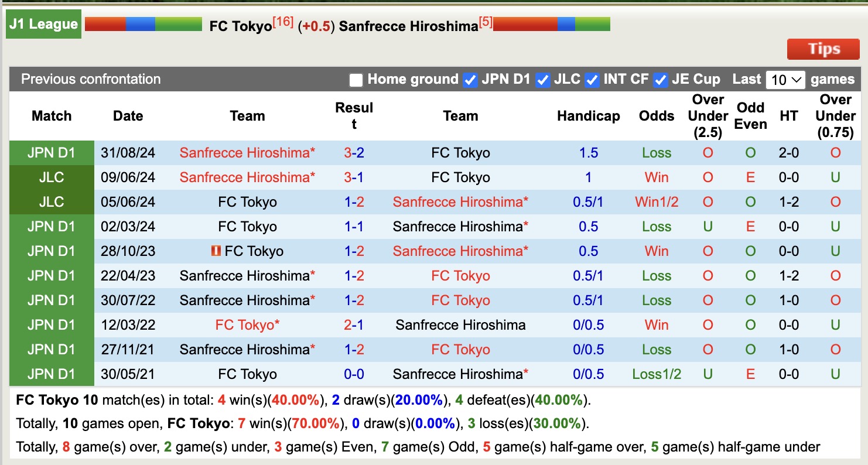
Task: Uncheck the JE Cup filter
Action: [660, 79]
